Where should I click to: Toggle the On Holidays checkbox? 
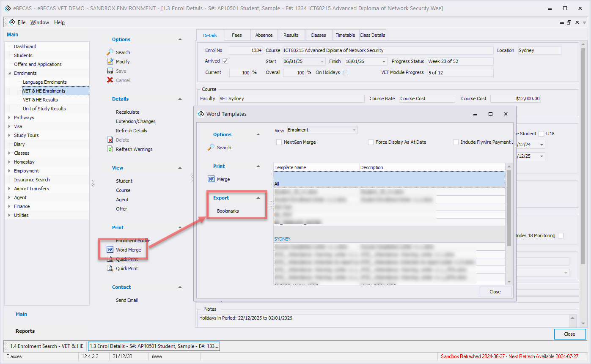(345, 73)
